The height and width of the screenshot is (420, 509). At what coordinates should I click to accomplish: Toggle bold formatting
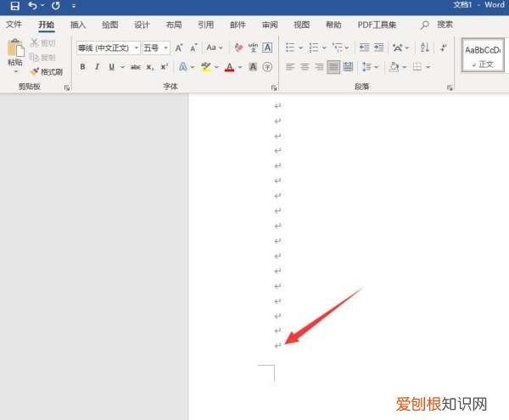[x=83, y=67]
